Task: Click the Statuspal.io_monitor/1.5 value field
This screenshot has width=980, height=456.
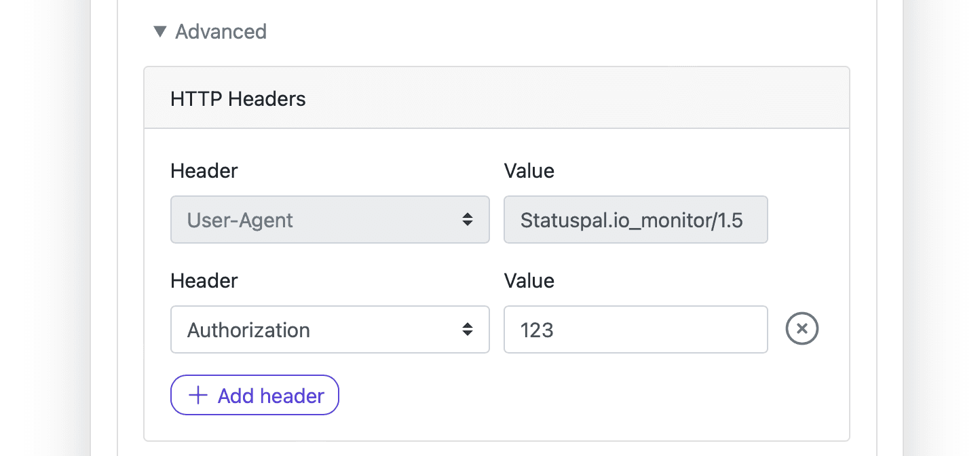Action: coord(635,219)
